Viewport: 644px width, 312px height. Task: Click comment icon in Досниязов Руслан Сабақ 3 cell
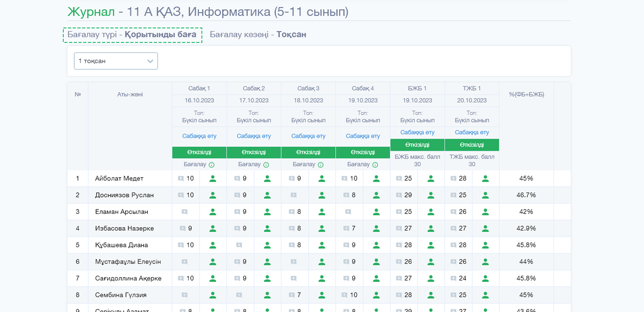pos(293,195)
